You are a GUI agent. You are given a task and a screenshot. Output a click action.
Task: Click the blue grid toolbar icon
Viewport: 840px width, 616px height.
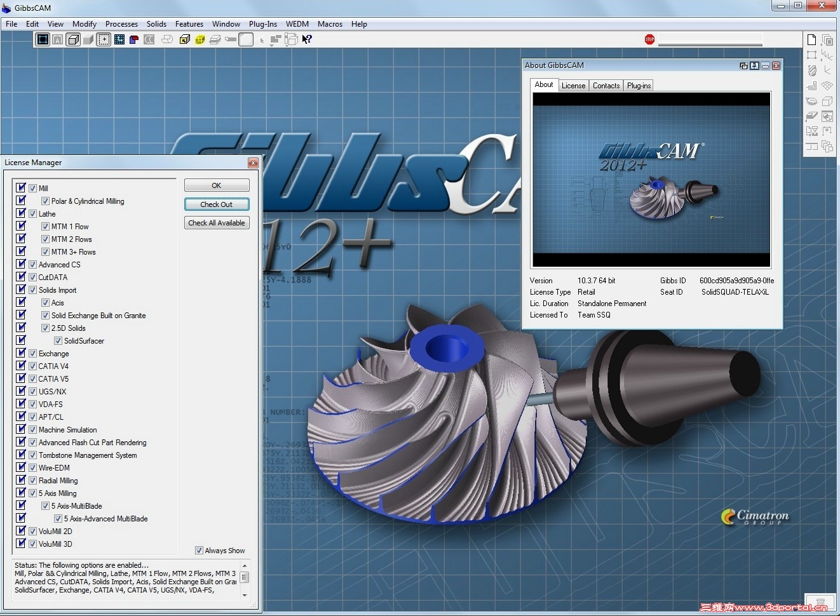coord(119,39)
